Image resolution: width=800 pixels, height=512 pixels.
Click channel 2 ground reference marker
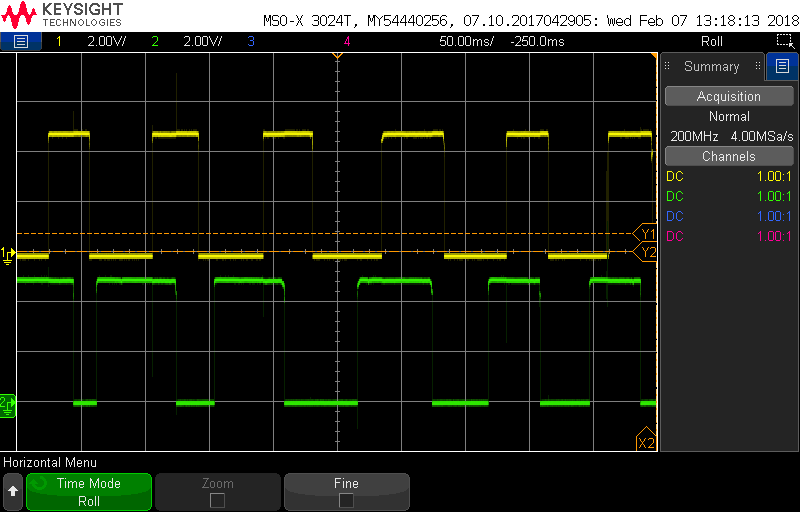[x=8, y=405]
